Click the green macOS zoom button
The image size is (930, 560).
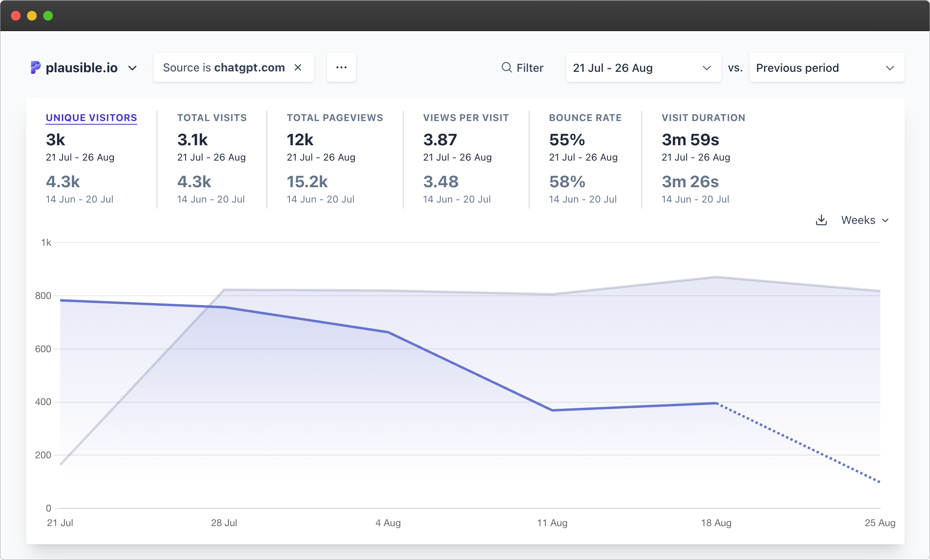[x=48, y=15]
